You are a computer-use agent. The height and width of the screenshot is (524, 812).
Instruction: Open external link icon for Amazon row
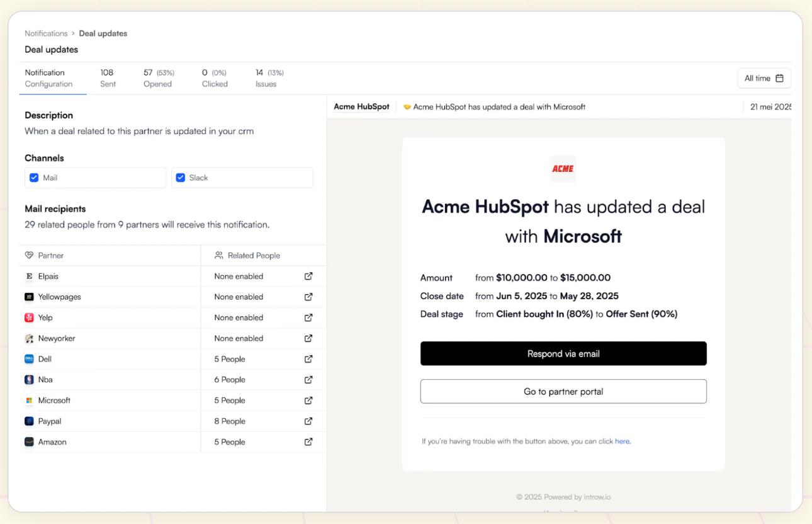[x=308, y=441]
